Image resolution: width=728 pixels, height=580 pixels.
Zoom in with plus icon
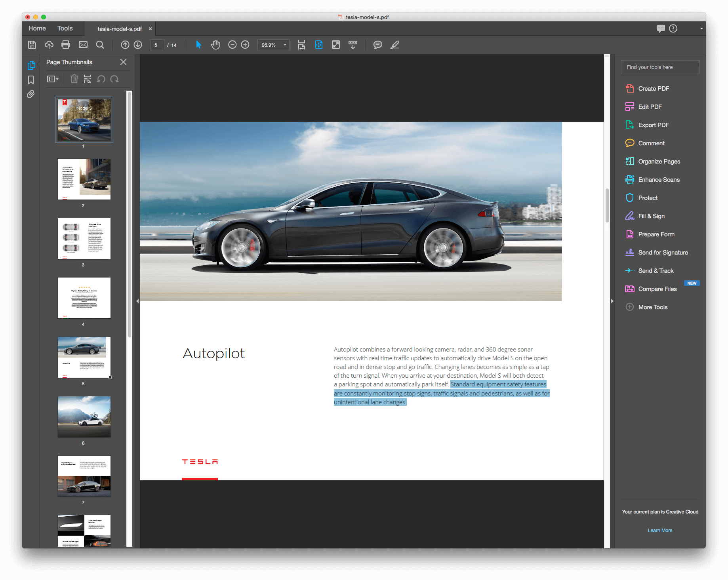coord(245,45)
